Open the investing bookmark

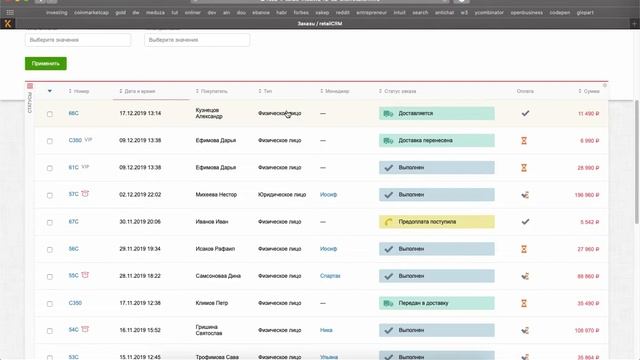(x=57, y=13)
